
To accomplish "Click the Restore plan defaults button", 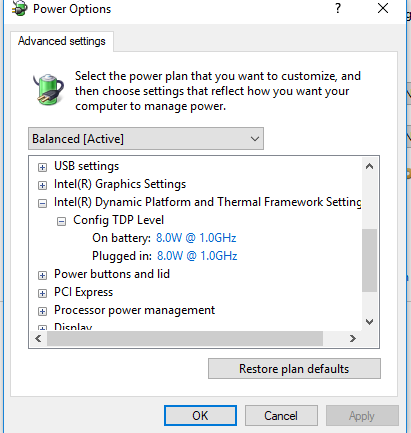I will click(294, 369).
